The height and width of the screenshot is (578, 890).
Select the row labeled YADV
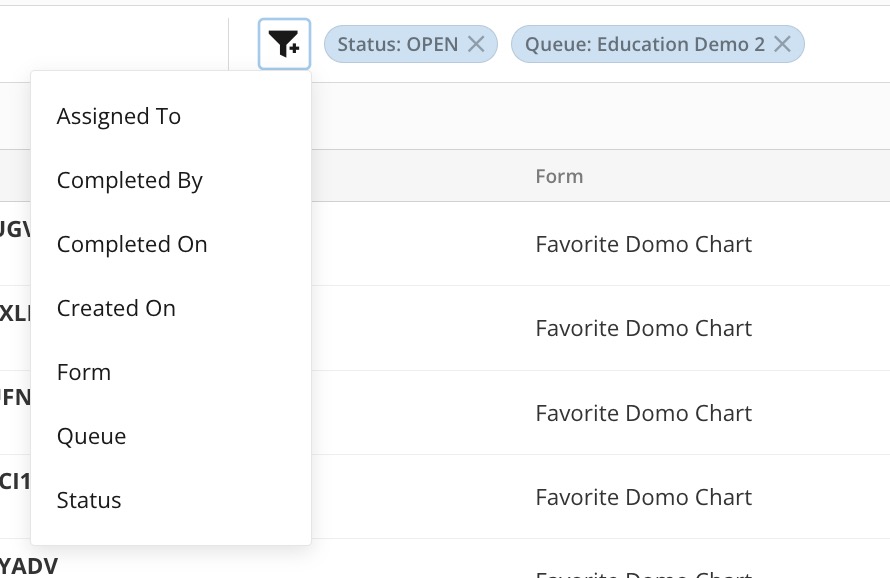coord(28,566)
